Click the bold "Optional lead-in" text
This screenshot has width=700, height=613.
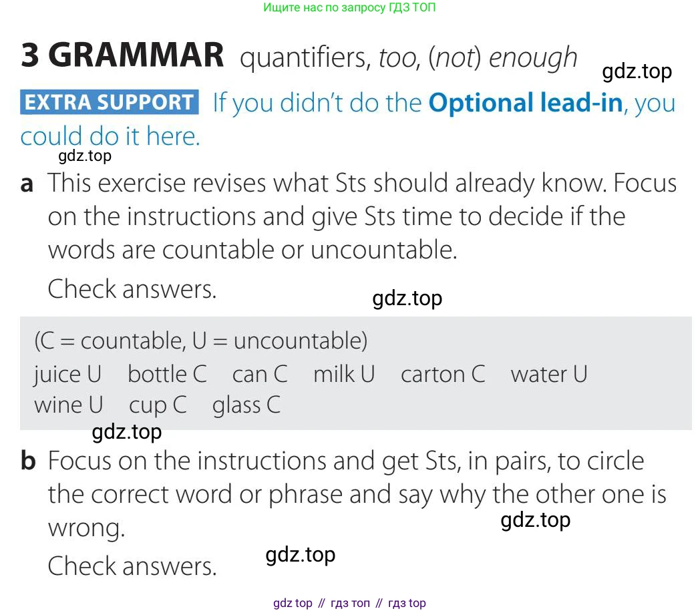[x=526, y=103]
